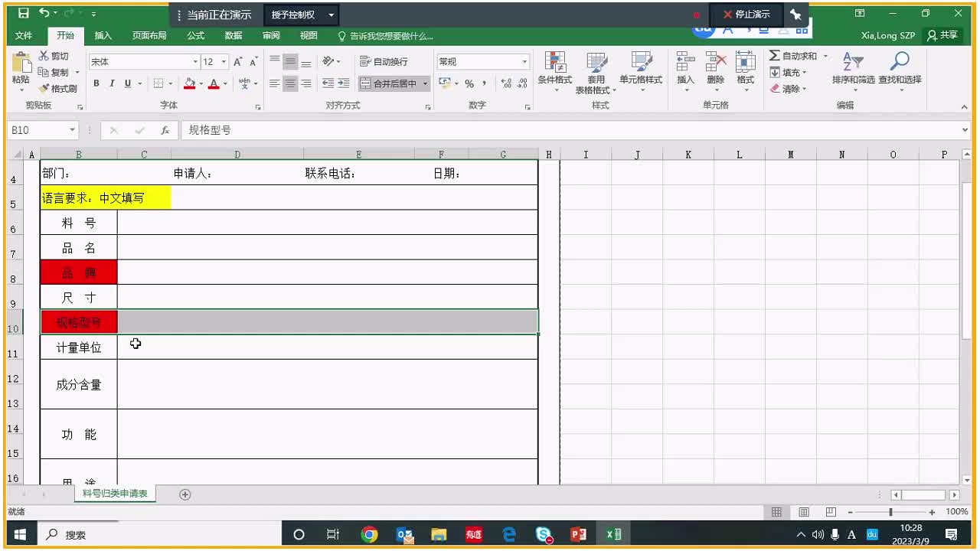This screenshot has width=980, height=551.
Task: Click Wrap Text (自动换行)
Action: click(x=384, y=61)
